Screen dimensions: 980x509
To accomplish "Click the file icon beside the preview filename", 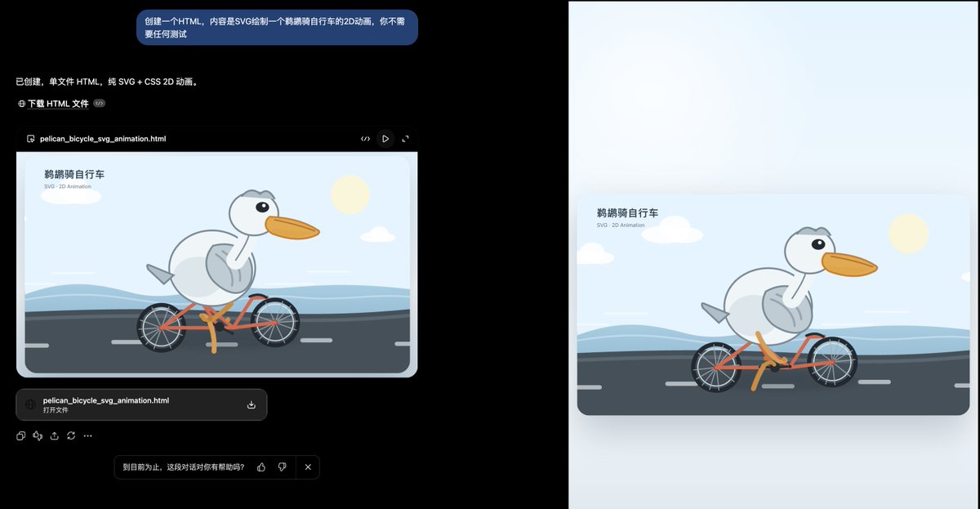I will tap(31, 139).
